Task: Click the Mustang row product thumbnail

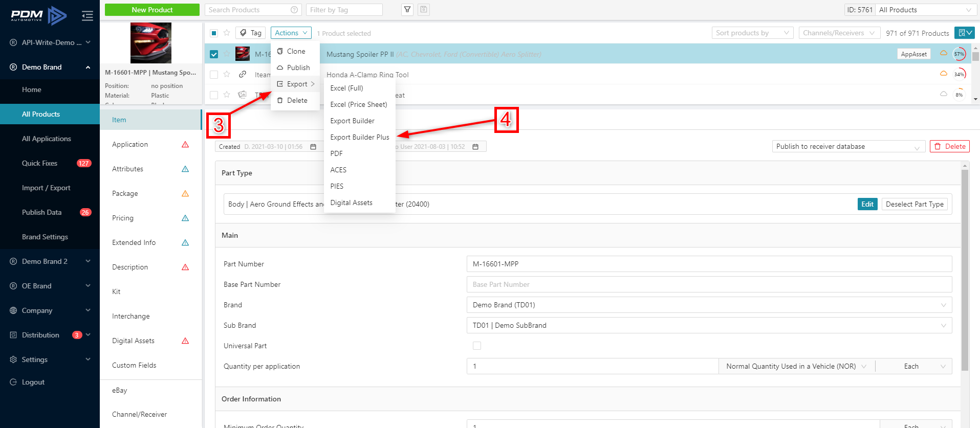Action: (243, 54)
